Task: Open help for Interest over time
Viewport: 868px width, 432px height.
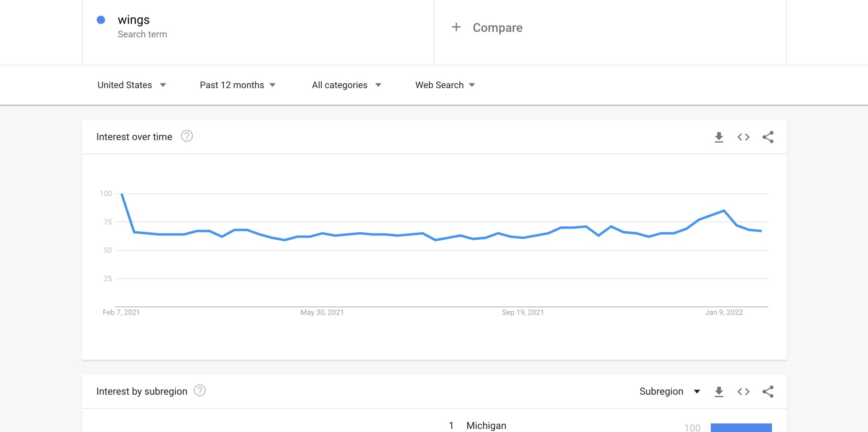Action: click(187, 136)
